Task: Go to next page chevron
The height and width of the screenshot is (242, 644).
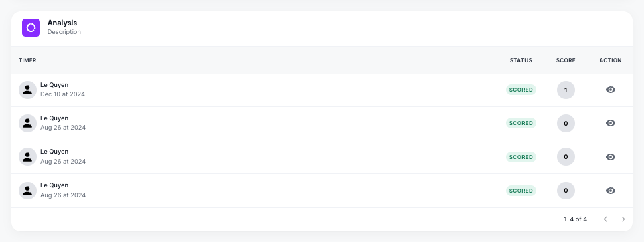Action: coord(623,219)
